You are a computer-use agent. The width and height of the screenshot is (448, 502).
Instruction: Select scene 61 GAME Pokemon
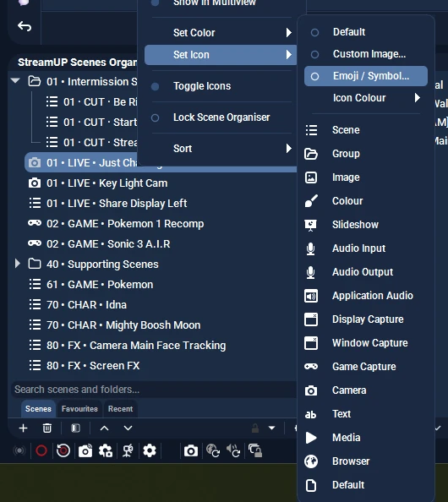pos(160,285)
